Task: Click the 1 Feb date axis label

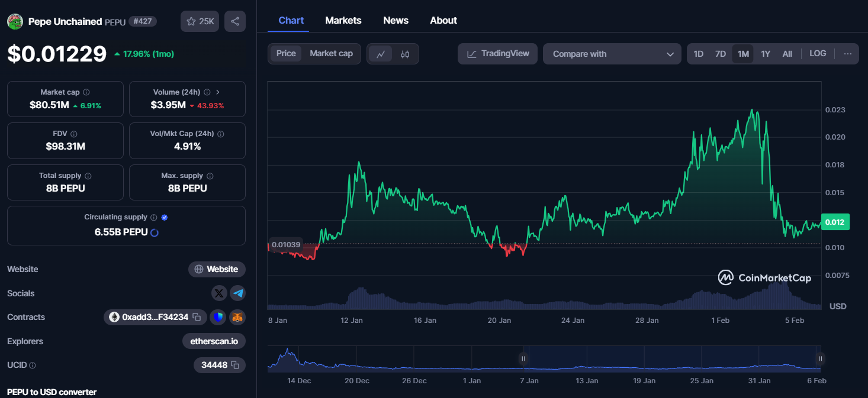Action: click(x=720, y=320)
